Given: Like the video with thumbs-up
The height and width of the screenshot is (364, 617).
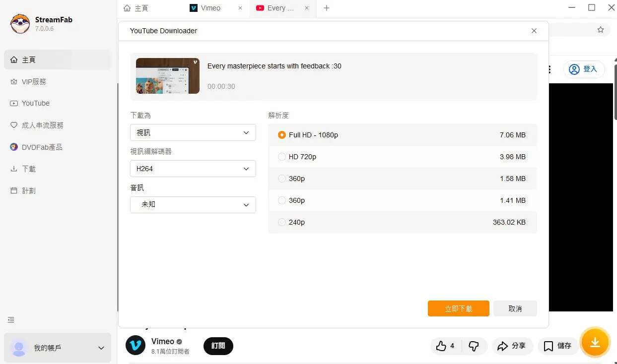Looking at the screenshot, I should (x=446, y=346).
